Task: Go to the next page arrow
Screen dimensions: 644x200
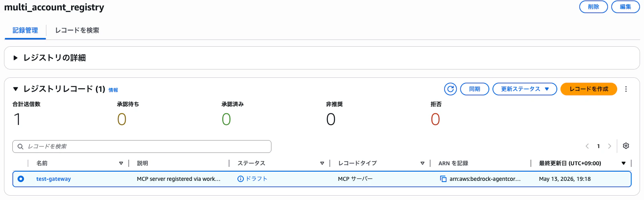Action: [610, 146]
